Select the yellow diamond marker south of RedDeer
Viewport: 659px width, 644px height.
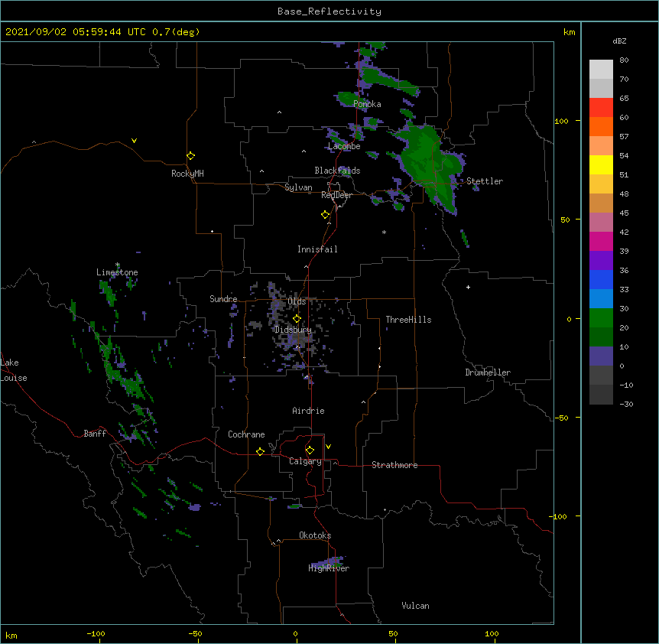[x=326, y=215]
